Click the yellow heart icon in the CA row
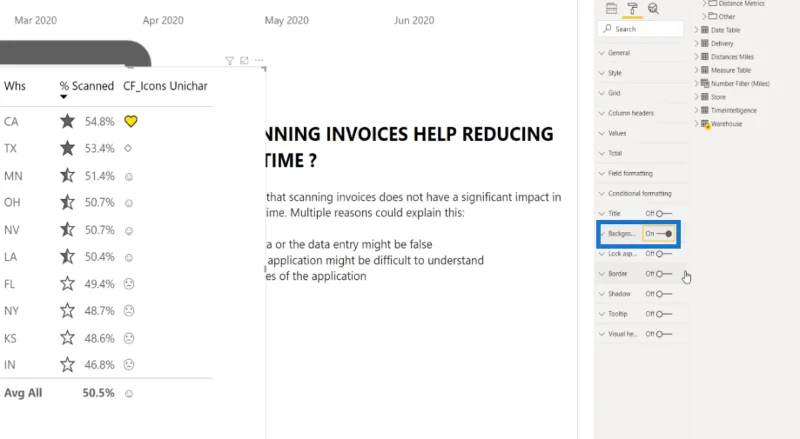800x439 pixels. [131, 121]
